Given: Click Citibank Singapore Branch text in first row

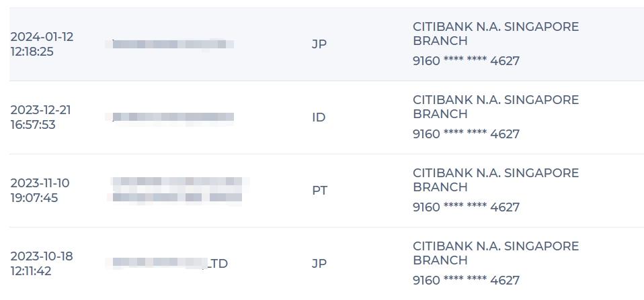Looking at the screenshot, I should 495,34.
